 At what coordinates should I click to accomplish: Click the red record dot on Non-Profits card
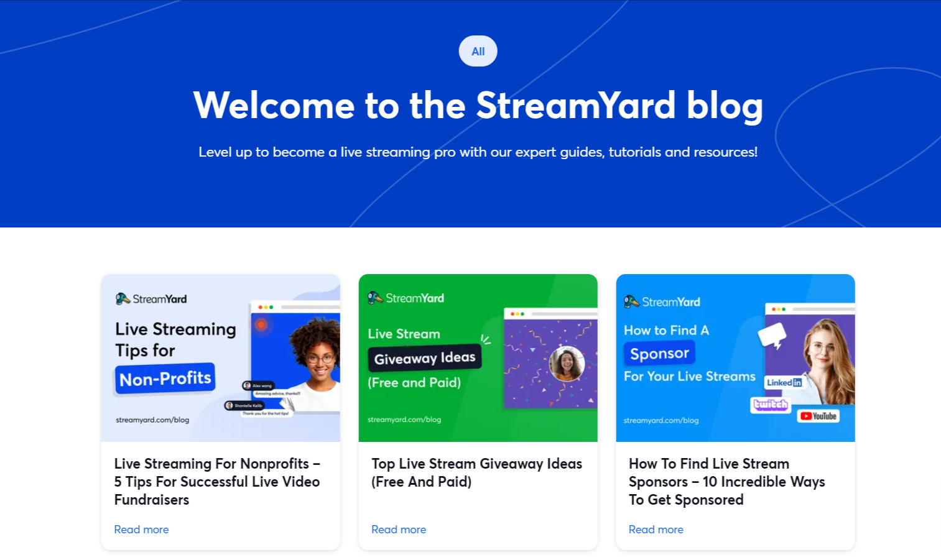tap(261, 324)
